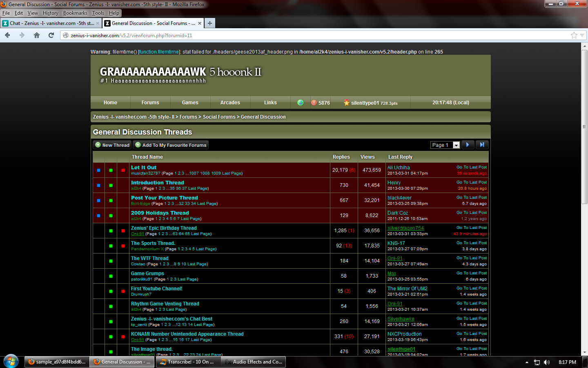Open the Firefox home page icon
The width and height of the screenshot is (588, 368).
pos(37,35)
